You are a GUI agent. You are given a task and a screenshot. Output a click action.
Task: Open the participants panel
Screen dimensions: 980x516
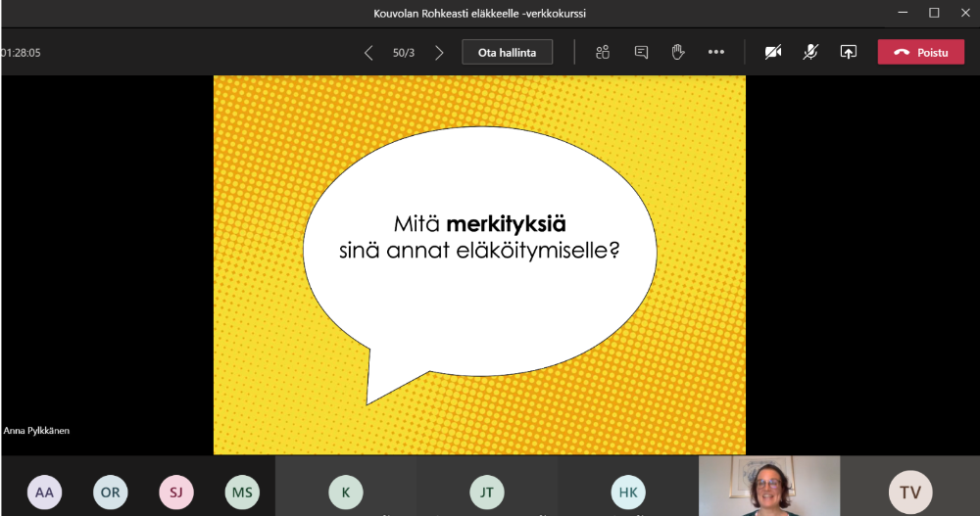point(603,52)
